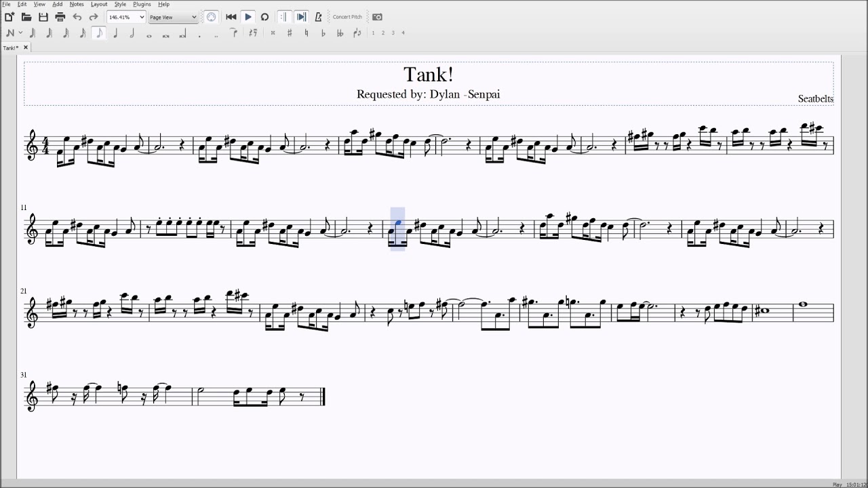Close the Tank!* score tab
This screenshot has height=488, width=868.
26,47
